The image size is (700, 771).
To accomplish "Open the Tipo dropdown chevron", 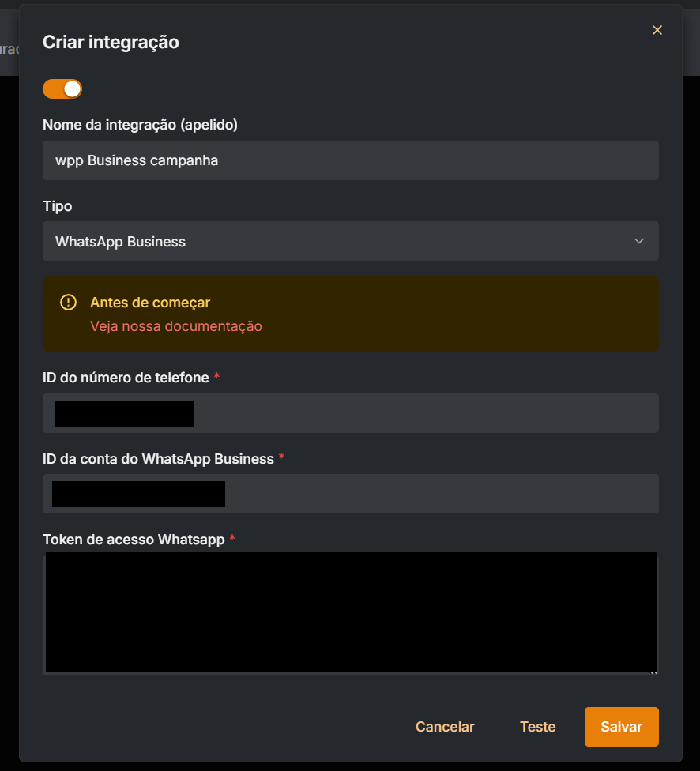I will tap(639, 241).
